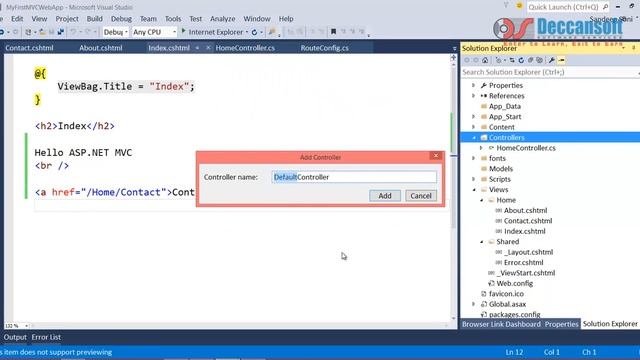Image resolution: width=640 pixels, height=360 pixels.
Task: Click the Home icon in Solution Explorer
Action: (x=485, y=60)
